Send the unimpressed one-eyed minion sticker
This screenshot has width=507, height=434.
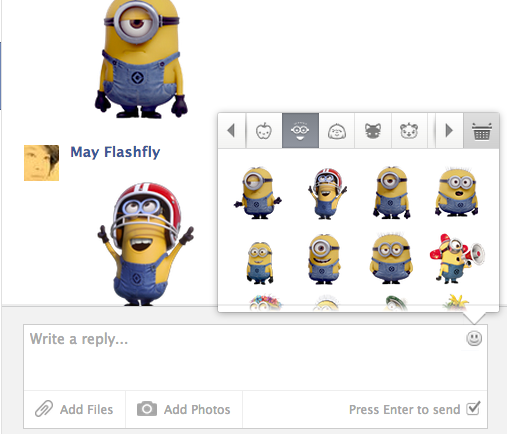[x=391, y=193]
